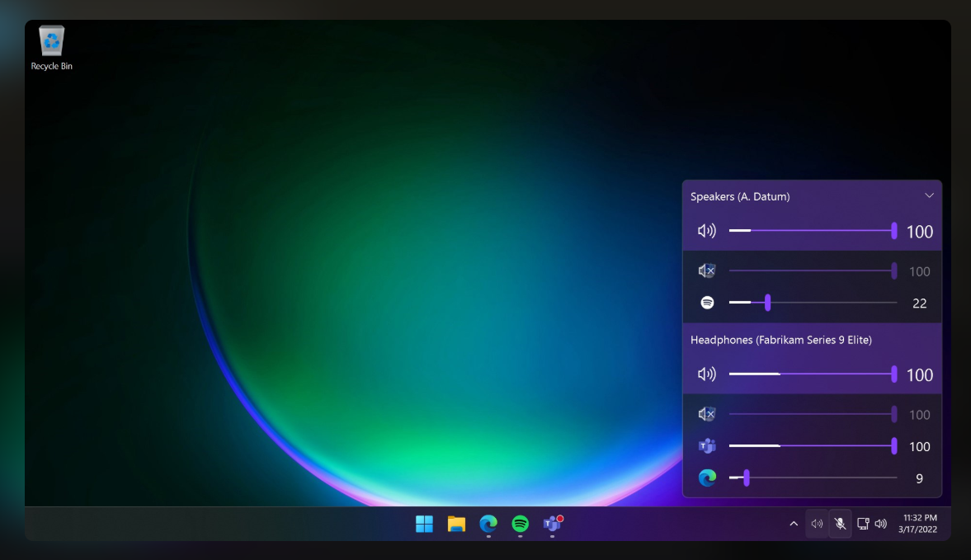Adjust the Headphones master volume slider
971x560 pixels.
813,374
